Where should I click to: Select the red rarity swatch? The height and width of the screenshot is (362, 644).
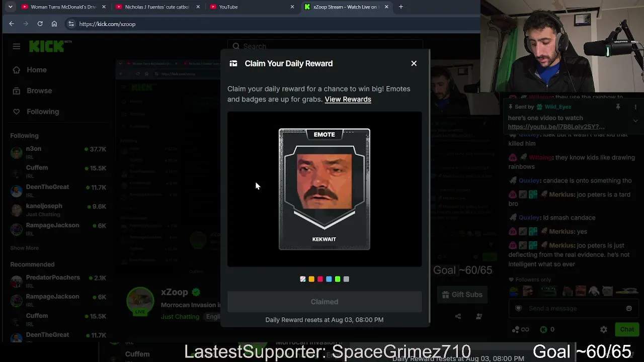pos(320,279)
